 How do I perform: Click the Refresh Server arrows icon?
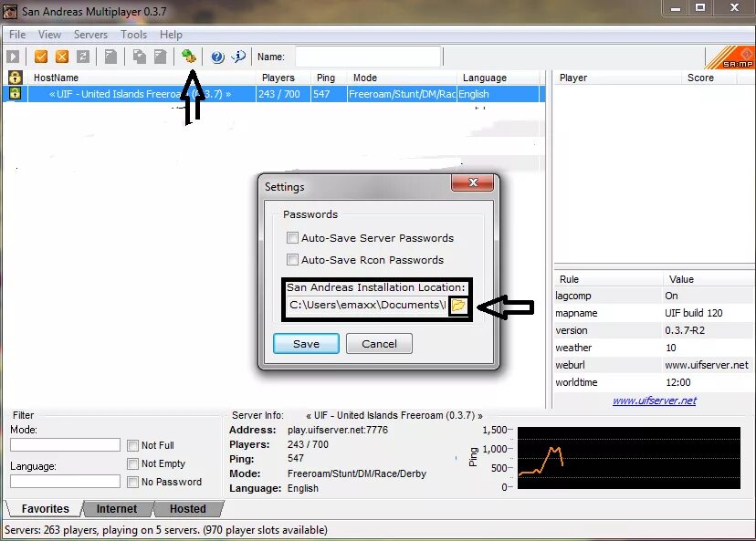coord(83,57)
